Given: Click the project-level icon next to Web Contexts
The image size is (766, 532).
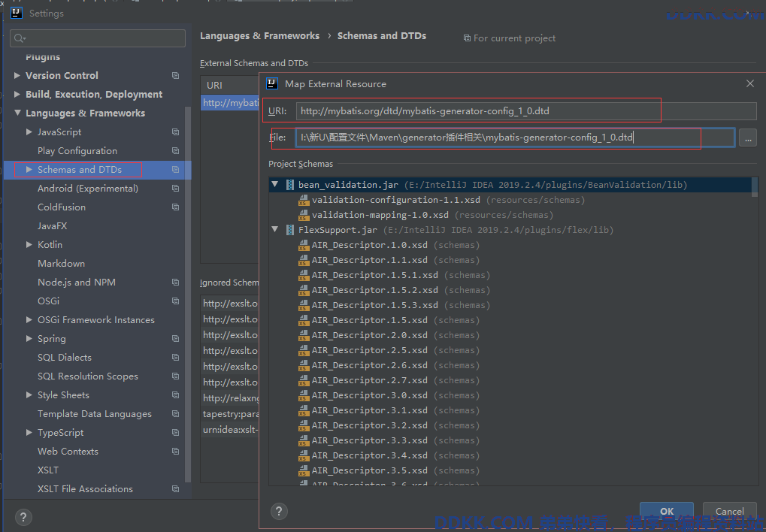Looking at the screenshot, I should click(175, 452).
